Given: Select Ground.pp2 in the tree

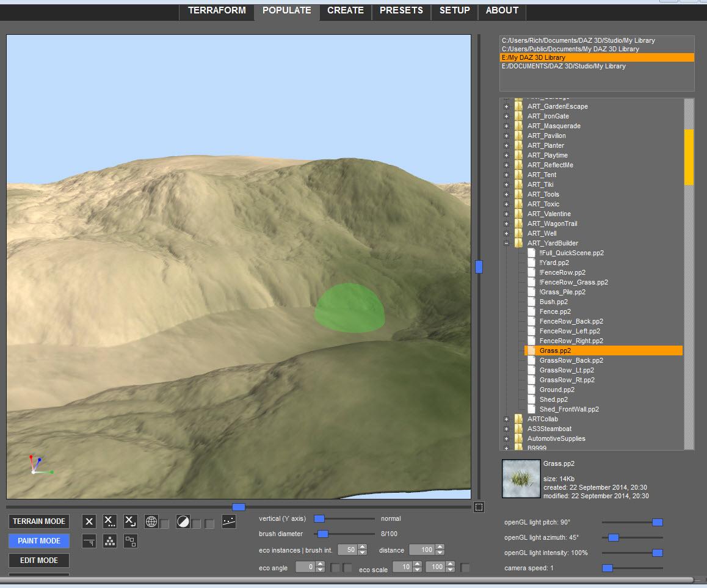Looking at the screenshot, I should 557,390.
